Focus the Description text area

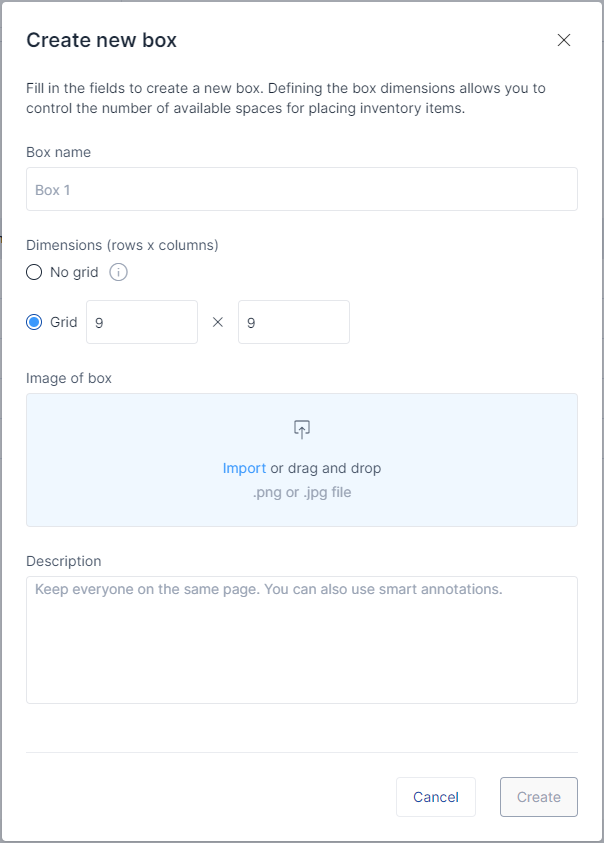(x=302, y=640)
